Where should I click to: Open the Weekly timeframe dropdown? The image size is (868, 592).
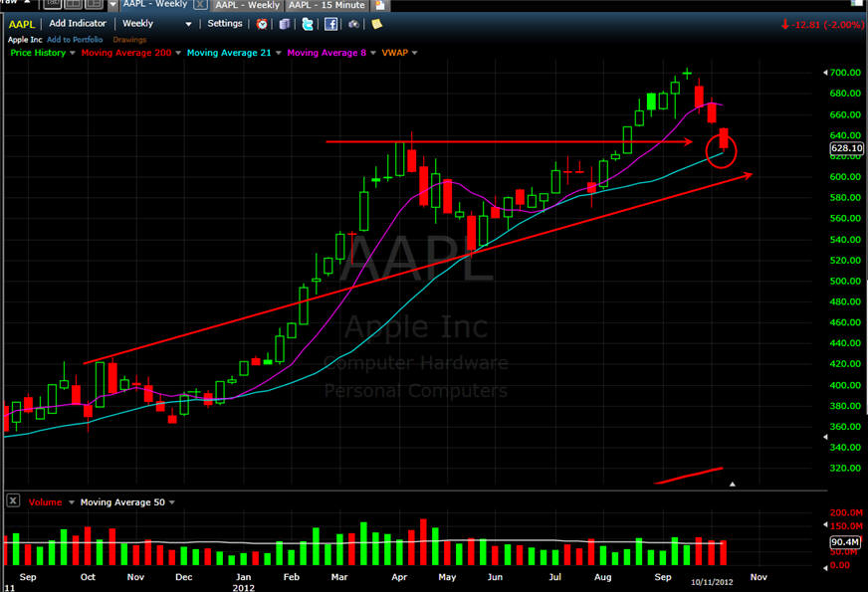[156, 23]
